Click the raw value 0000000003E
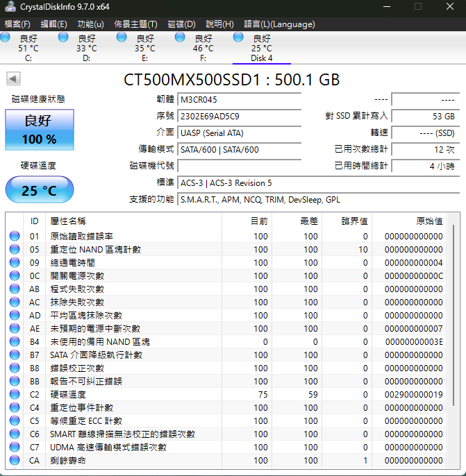466x476 pixels. (x=414, y=342)
